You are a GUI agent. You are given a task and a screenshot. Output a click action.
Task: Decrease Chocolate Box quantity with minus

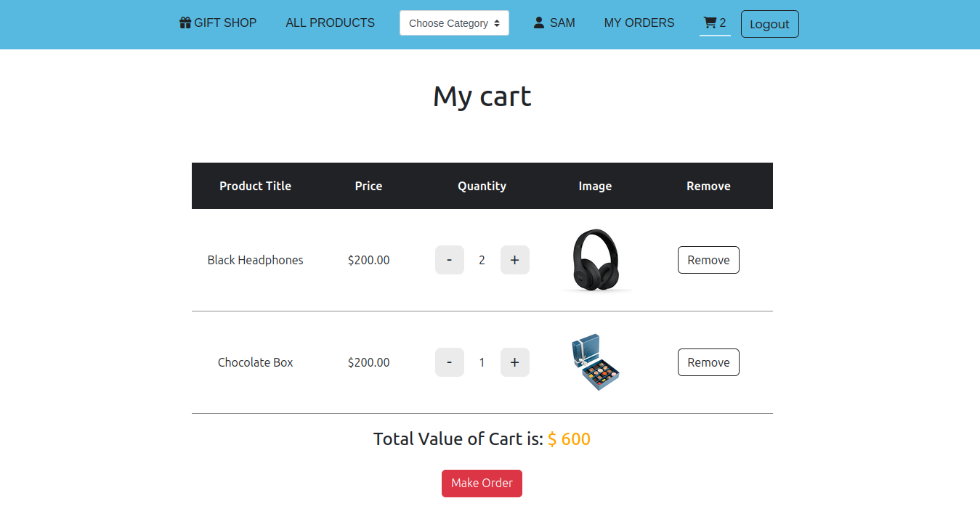pos(449,362)
